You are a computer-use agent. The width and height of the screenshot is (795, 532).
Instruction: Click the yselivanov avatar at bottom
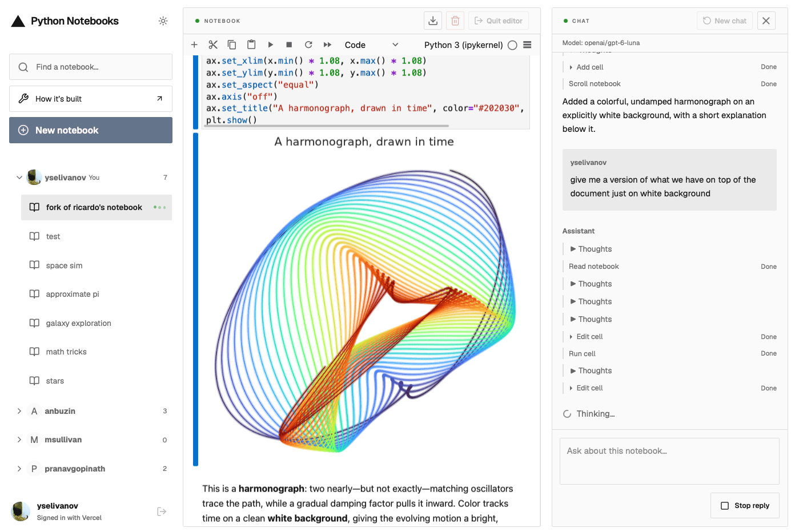(21, 511)
